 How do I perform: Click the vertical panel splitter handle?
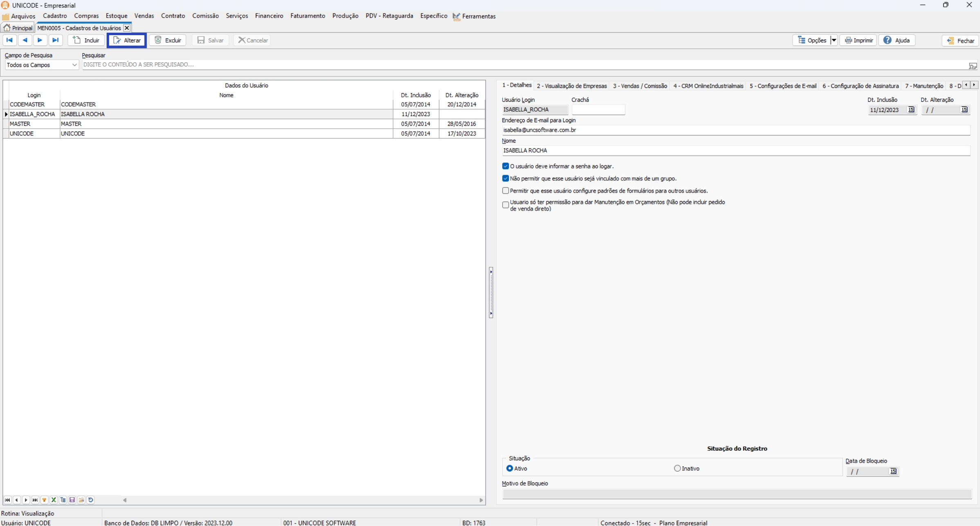[491, 292]
